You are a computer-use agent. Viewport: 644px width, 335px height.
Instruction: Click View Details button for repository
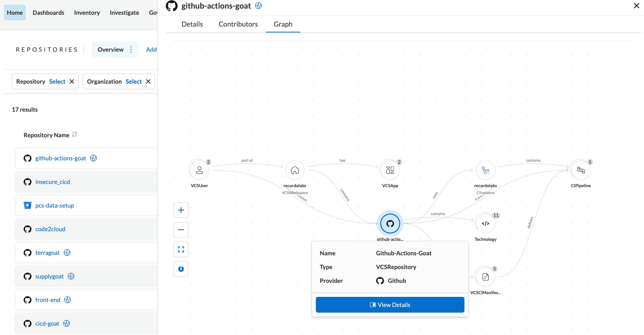(x=390, y=305)
